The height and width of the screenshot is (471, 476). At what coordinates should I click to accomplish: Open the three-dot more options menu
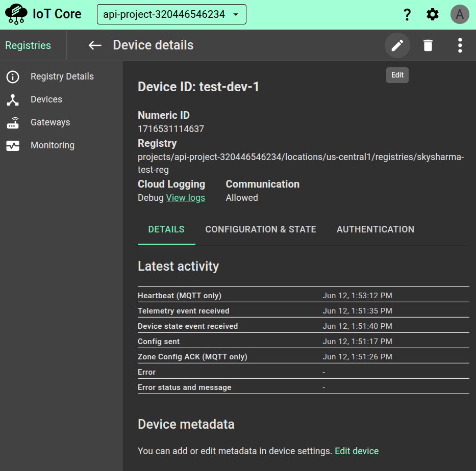pyautogui.click(x=460, y=46)
